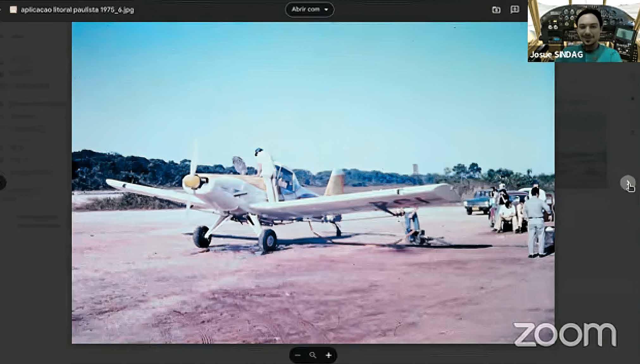Go to previous image with left-edge arrow
This screenshot has width=640, height=364.
pyautogui.click(x=2, y=183)
